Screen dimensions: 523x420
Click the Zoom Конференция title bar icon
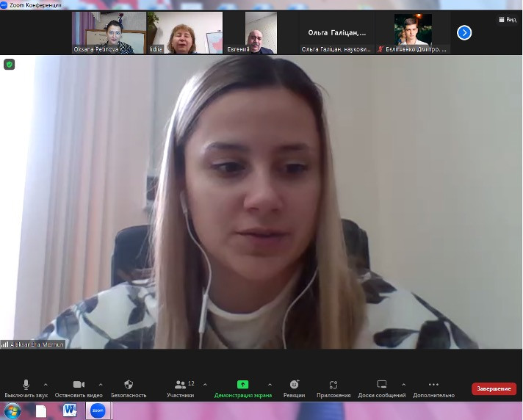click(x=4, y=5)
